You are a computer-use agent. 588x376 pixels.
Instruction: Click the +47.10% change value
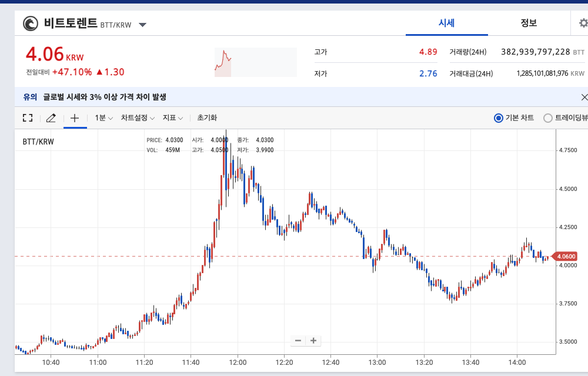click(72, 72)
